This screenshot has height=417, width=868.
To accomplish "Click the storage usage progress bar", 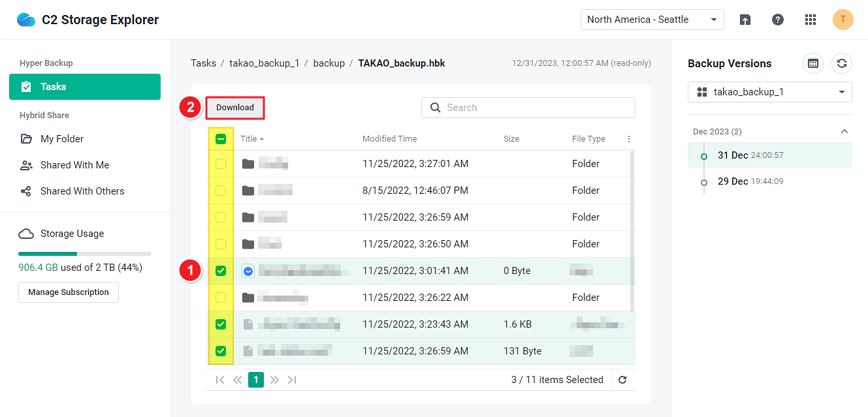I will point(84,253).
